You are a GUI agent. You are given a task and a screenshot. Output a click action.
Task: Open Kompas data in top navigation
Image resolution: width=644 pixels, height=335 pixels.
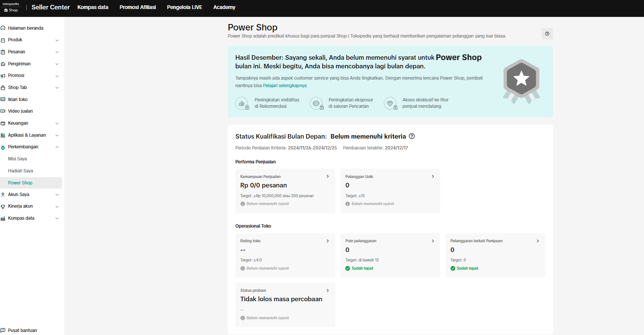point(92,7)
